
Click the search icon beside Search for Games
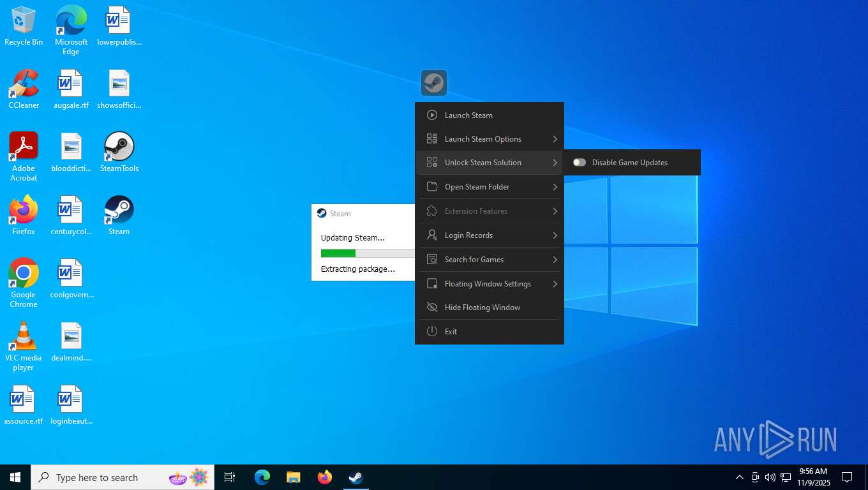coord(432,260)
